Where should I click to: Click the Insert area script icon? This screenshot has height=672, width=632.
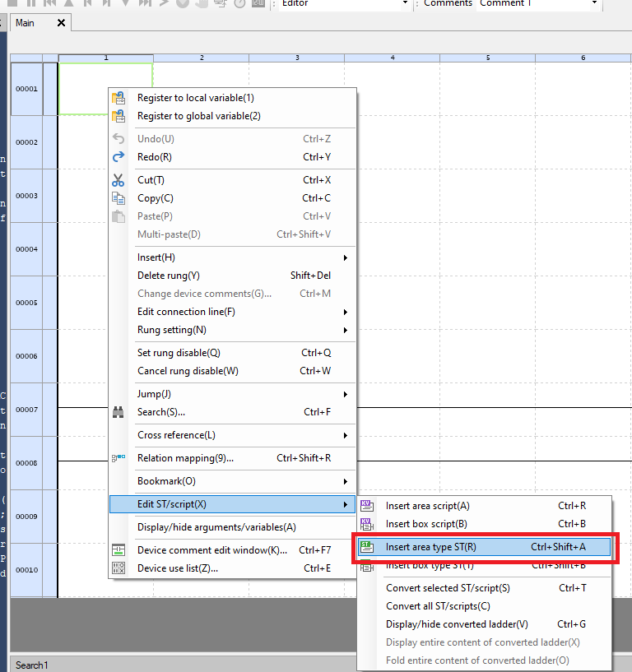pyautogui.click(x=367, y=506)
